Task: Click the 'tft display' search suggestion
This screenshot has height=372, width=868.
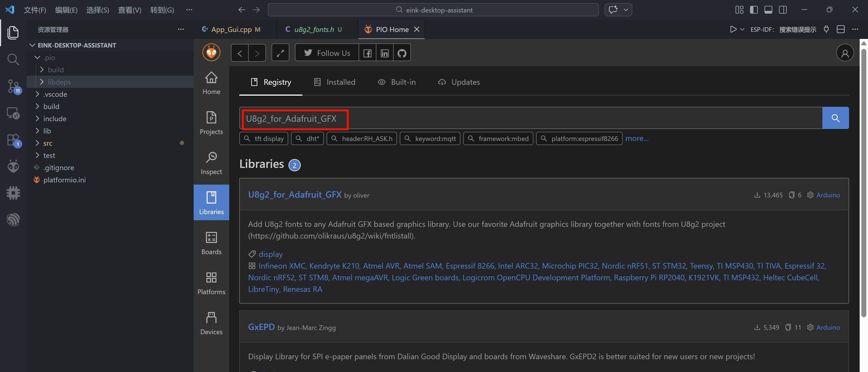Action: tap(264, 139)
